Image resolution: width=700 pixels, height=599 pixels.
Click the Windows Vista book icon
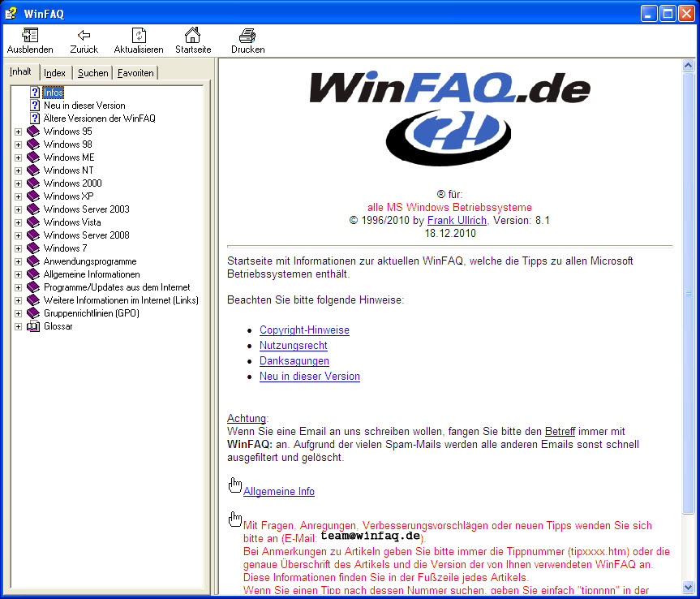(x=33, y=222)
